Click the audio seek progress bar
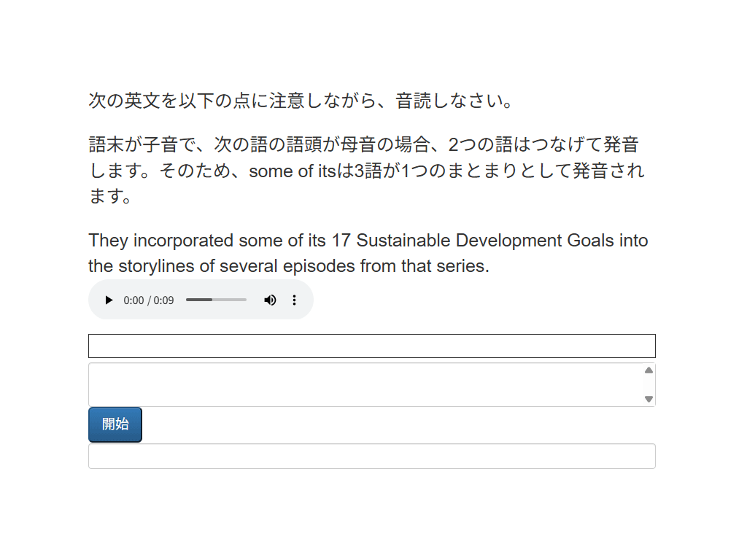Viewport: 747px width, 560px height. coord(216,300)
